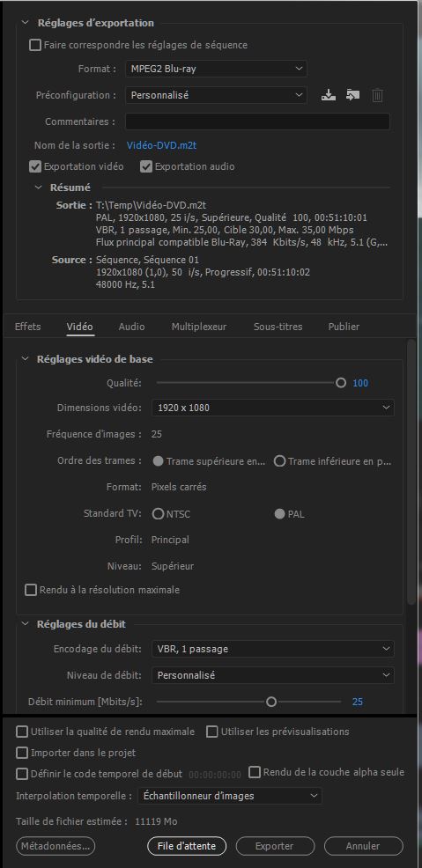Click the save preset icon
Image resolution: width=422 pixels, height=868 pixels.
(329, 95)
